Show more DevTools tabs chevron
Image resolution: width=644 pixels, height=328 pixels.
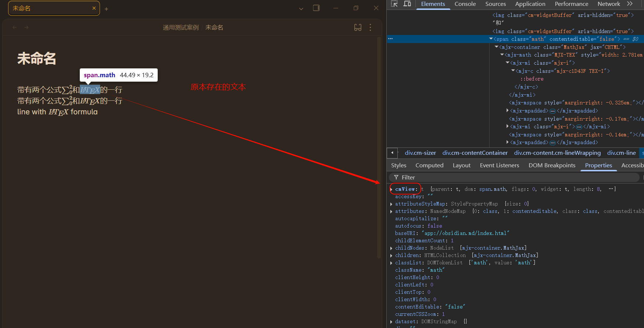(630, 4)
